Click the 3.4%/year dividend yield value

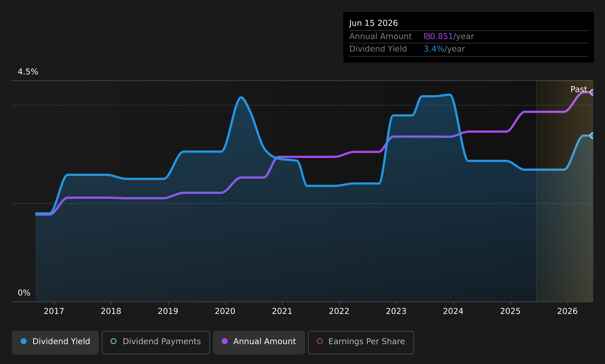point(444,49)
